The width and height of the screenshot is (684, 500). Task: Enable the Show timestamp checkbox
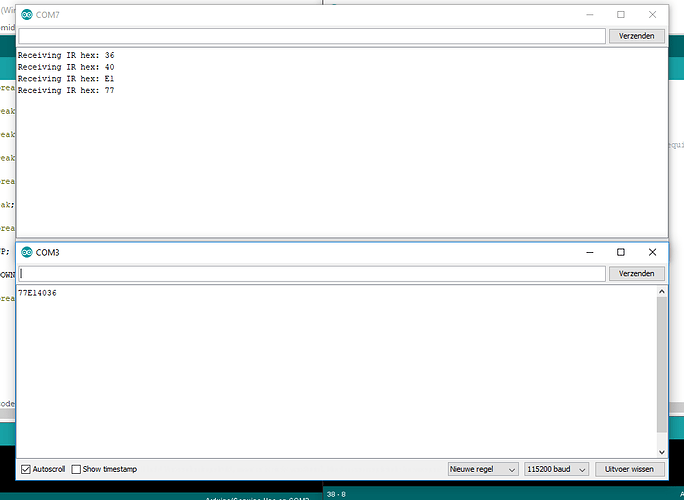coord(76,469)
